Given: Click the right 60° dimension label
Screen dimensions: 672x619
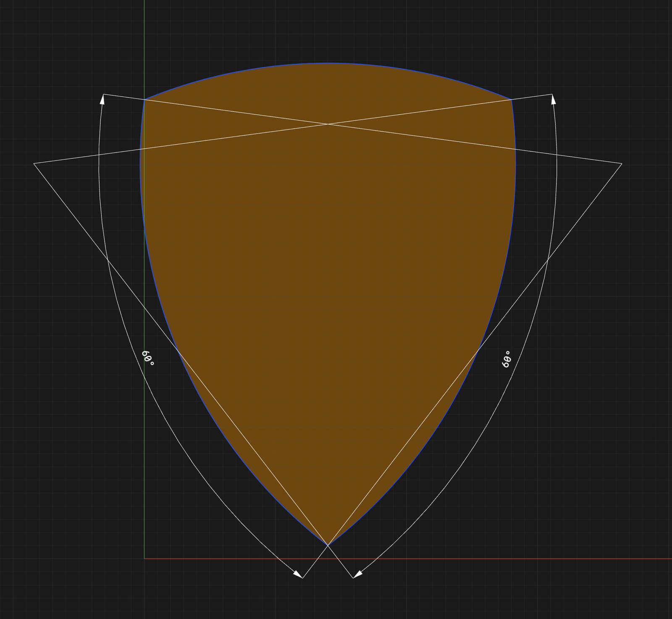Looking at the screenshot, I should pos(507,359).
